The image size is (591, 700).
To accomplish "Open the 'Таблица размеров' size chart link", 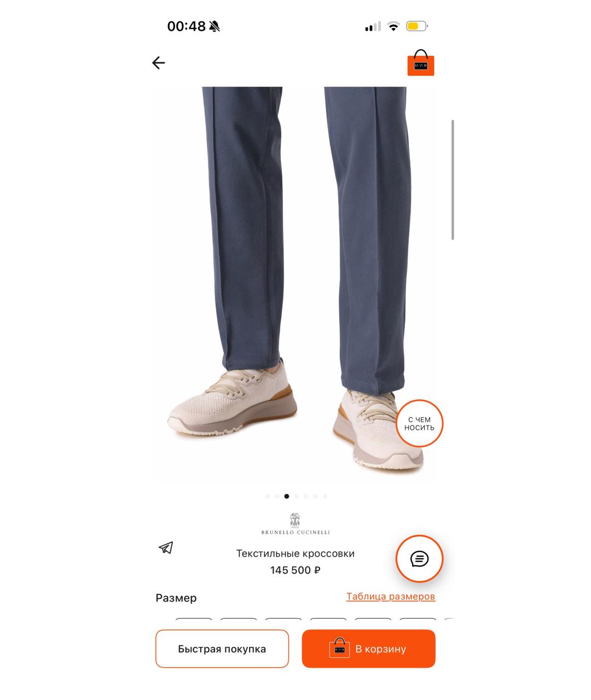I will 391,597.
